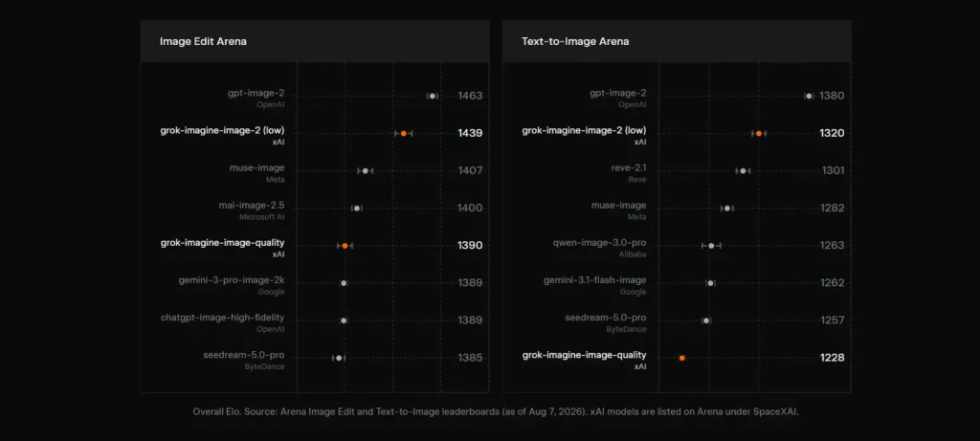Click muse-image label in Text-to-Image Arena
This screenshot has width=980, height=441.
pyautogui.click(x=619, y=205)
